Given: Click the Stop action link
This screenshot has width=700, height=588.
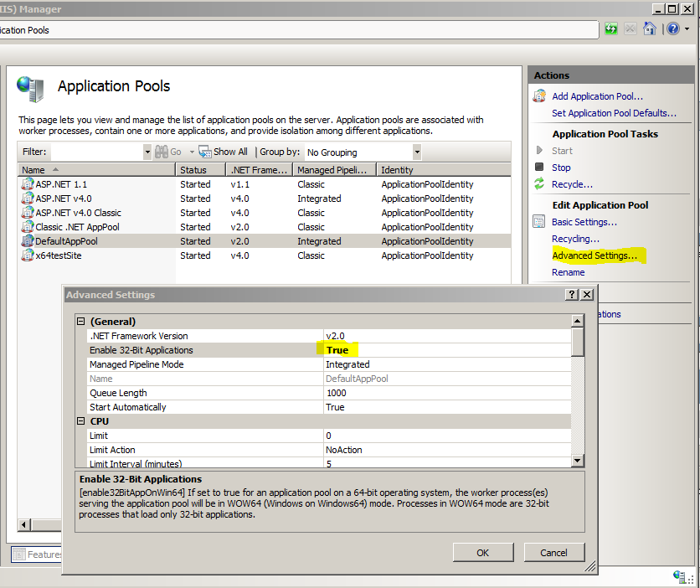Looking at the screenshot, I should 561,168.
